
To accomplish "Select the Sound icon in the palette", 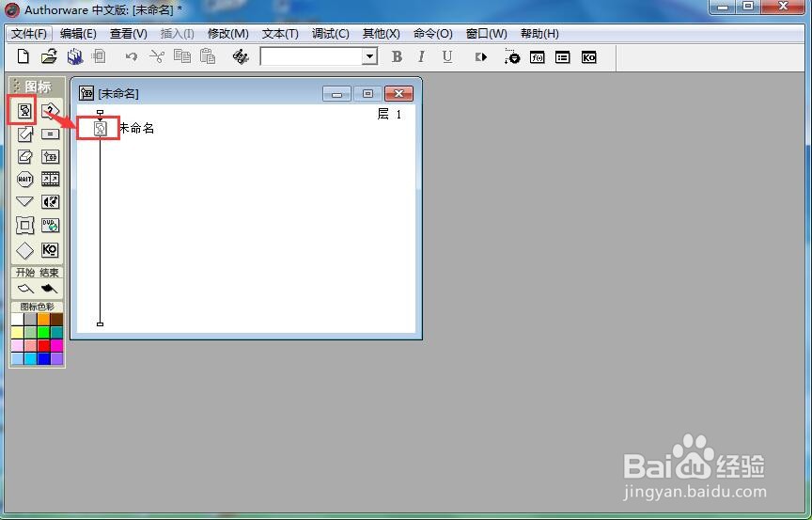I will (50, 201).
